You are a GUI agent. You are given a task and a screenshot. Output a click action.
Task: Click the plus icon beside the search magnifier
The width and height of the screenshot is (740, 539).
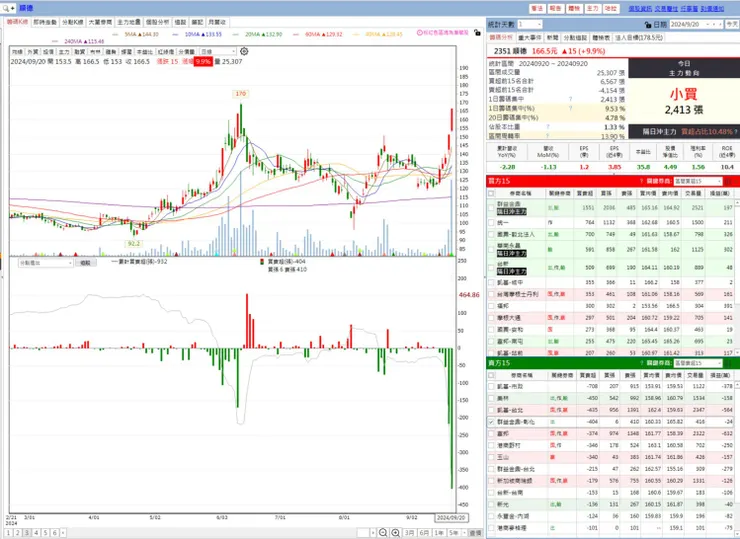point(12,8)
